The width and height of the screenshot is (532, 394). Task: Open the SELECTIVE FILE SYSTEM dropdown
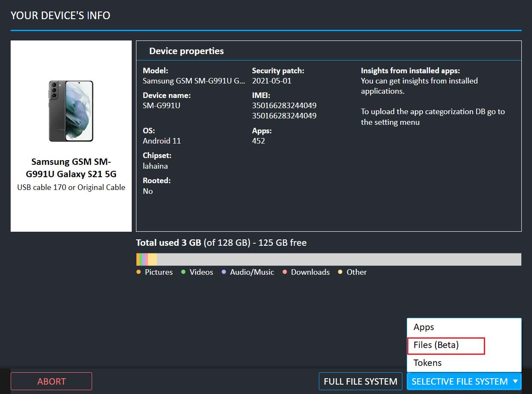coord(464,381)
